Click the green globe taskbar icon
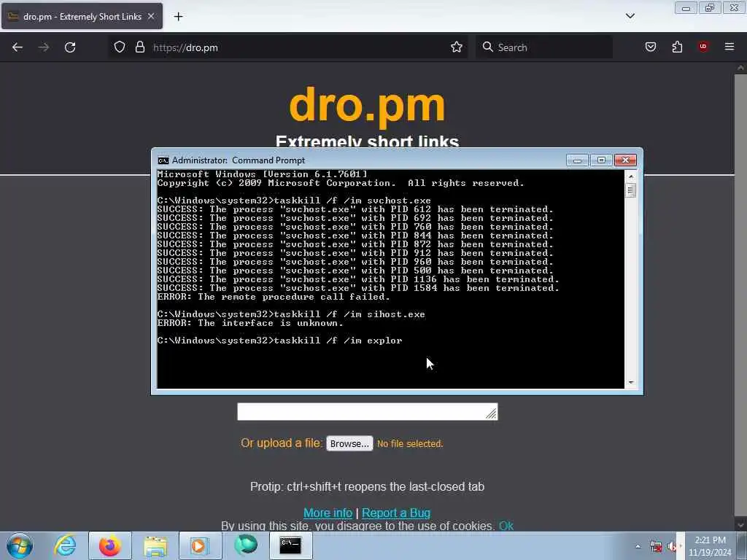Screen dimensions: 747x560 [x=246, y=545]
